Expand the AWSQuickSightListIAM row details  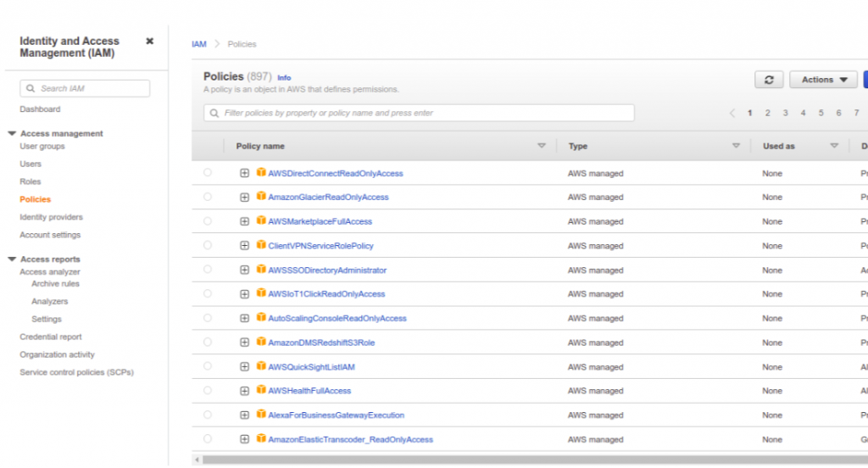[244, 366]
